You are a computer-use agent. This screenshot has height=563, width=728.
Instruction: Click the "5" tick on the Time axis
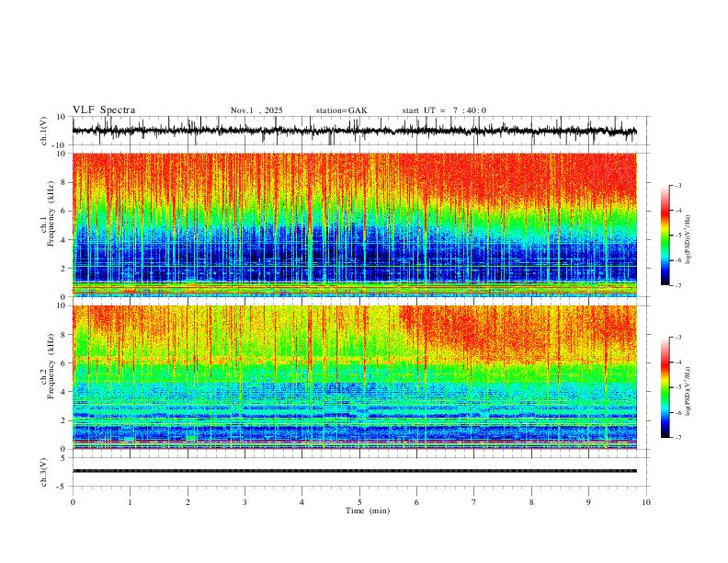point(359,502)
